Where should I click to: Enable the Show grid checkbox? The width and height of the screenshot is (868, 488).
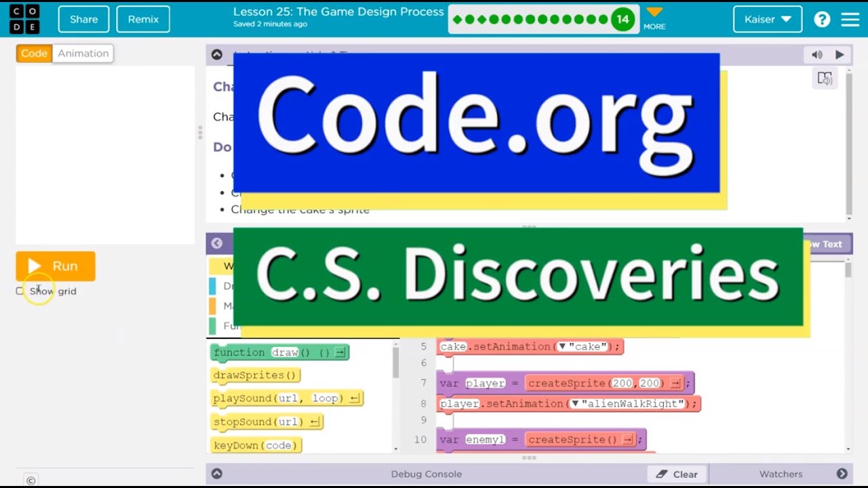20,291
